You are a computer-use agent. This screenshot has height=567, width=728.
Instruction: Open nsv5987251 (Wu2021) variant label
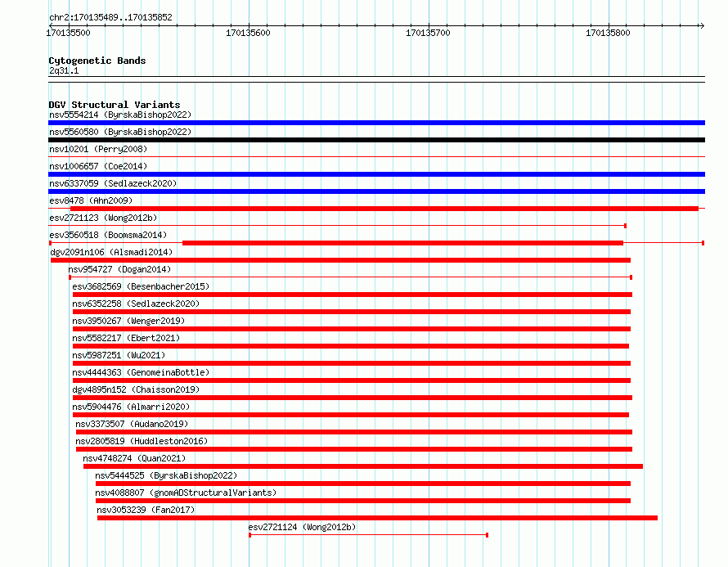(x=119, y=355)
